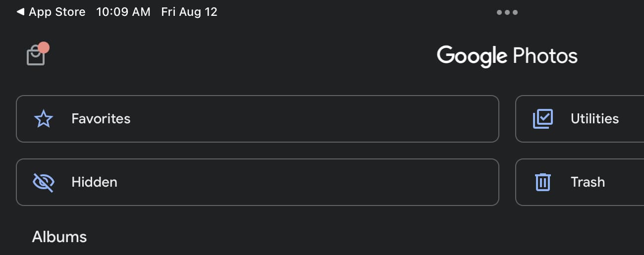Click the Trash can icon
The image size is (644, 255).
(542, 182)
